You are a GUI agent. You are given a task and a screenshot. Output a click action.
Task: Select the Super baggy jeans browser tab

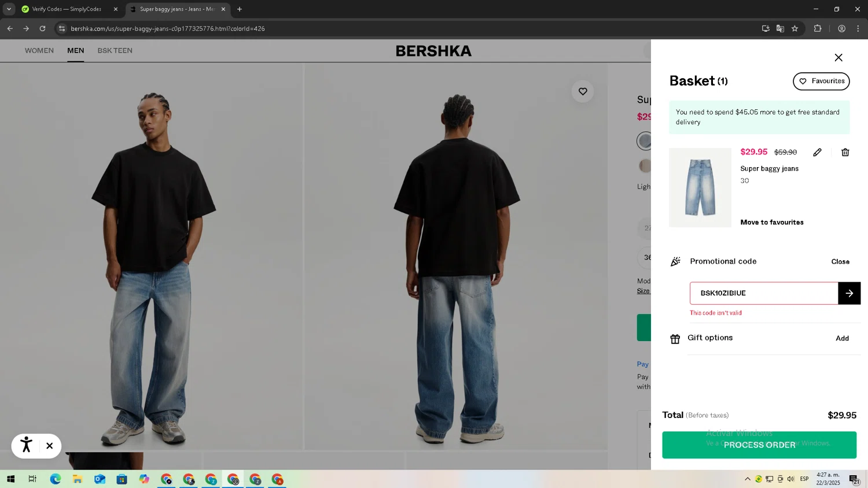[x=176, y=9]
